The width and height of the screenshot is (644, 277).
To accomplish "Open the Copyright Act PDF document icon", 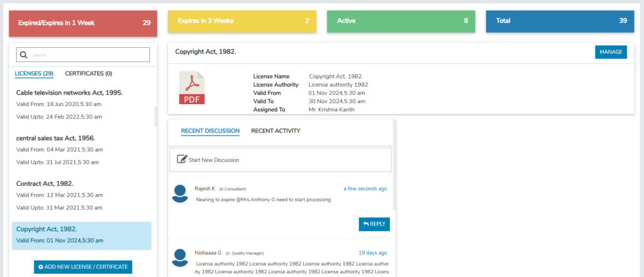I will [192, 89].
